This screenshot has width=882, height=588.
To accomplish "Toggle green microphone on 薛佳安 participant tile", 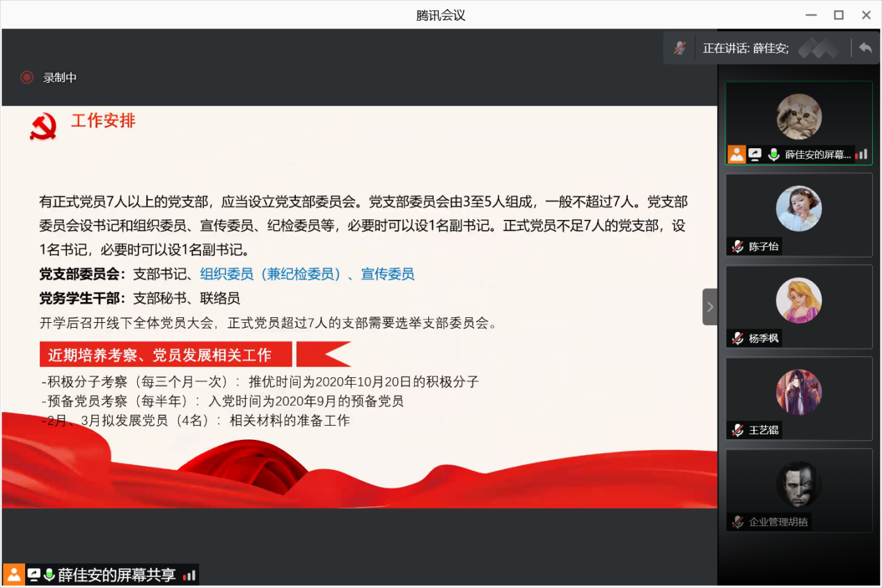I will [773, 154].
